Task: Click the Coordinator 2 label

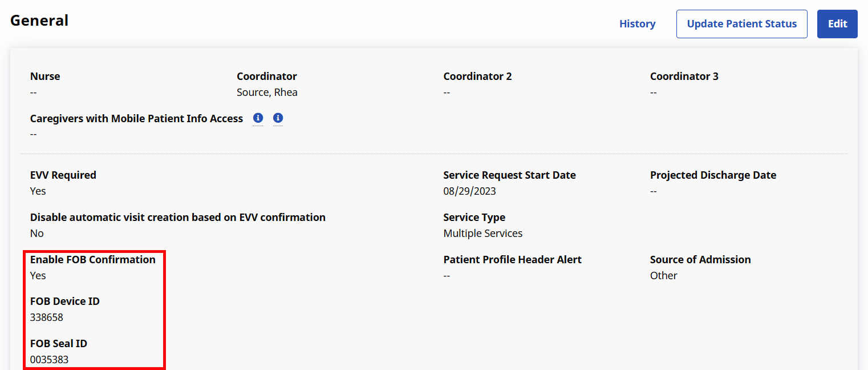Action: tap(477, 76)
